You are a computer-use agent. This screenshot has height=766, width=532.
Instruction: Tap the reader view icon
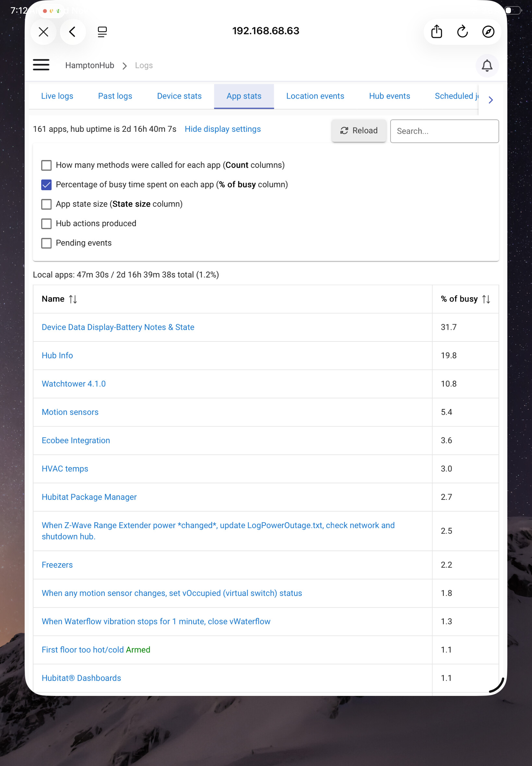pos(102,32)
